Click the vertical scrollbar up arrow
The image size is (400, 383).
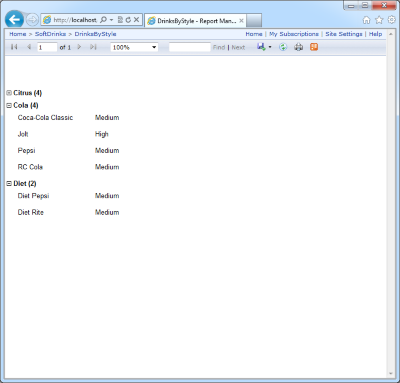390,34
